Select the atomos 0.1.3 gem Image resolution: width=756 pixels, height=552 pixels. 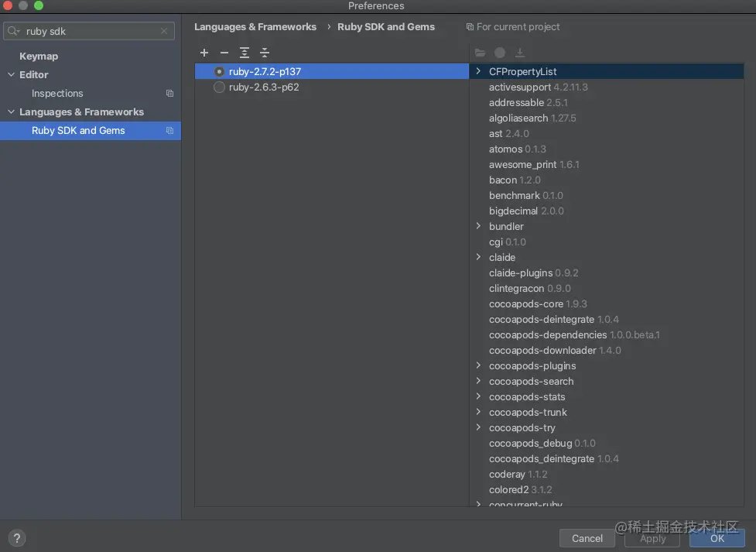coord(518,149)
